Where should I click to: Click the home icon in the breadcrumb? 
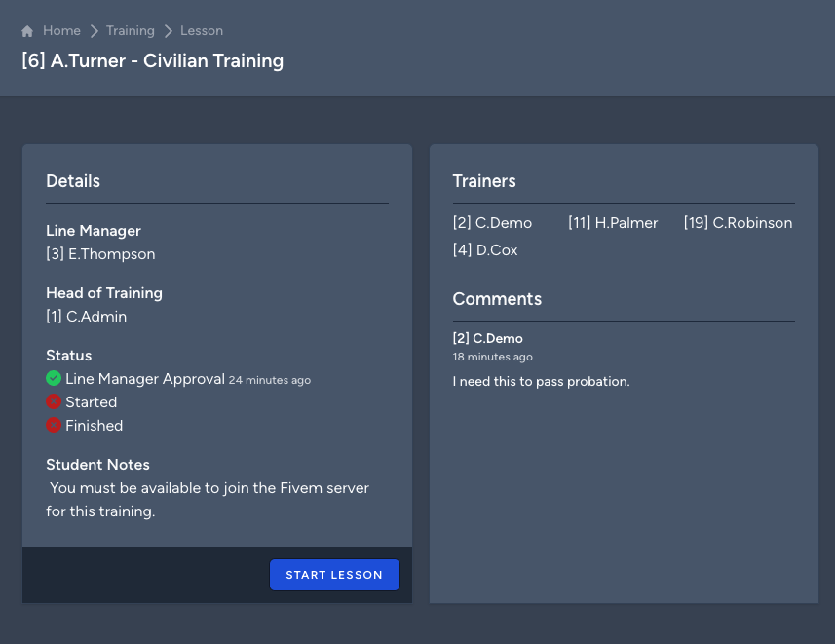pyautogui.click(x=26, y=30)
